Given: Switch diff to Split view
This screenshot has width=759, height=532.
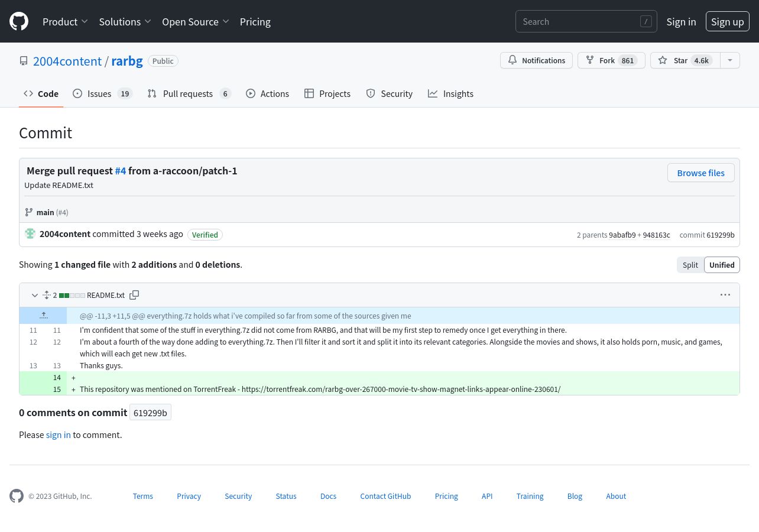Looking at the screenshot, I should (690, 265).
